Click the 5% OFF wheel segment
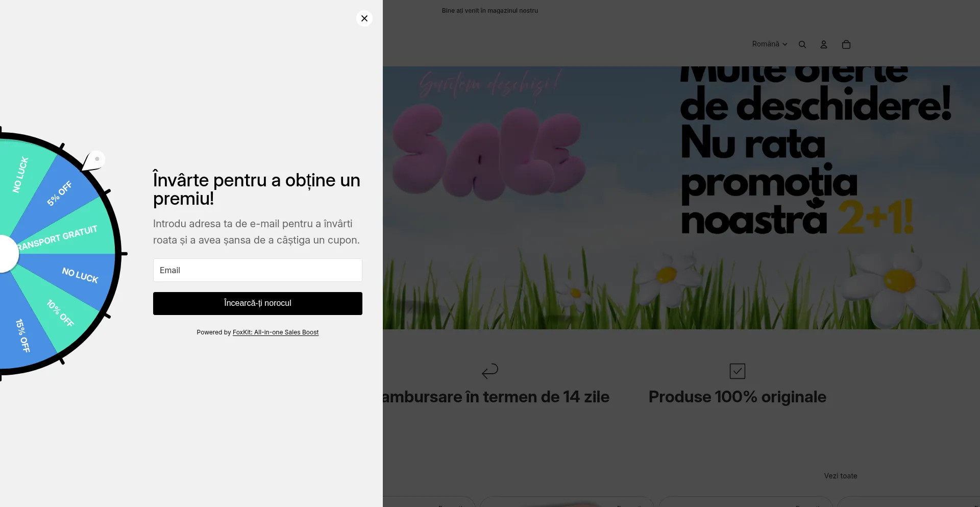This screenshot has width=980, height=507. (60, 193)
